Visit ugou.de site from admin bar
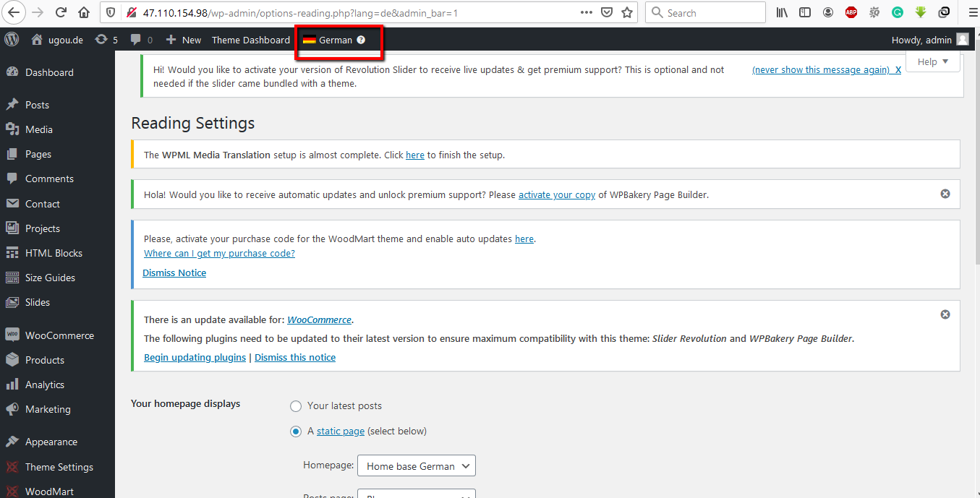980x498 pixels. coord(56,40)
